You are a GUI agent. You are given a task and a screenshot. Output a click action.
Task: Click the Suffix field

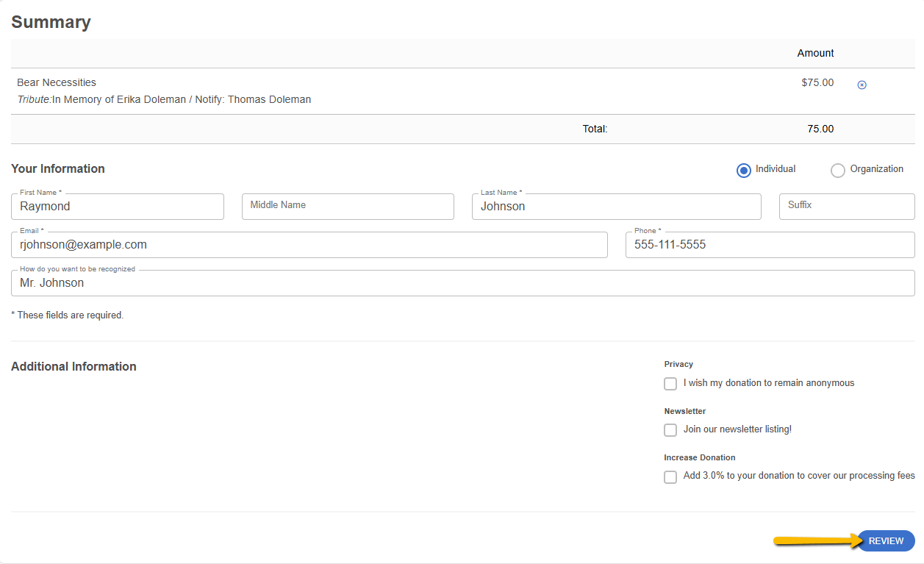(x=847, y=207)
